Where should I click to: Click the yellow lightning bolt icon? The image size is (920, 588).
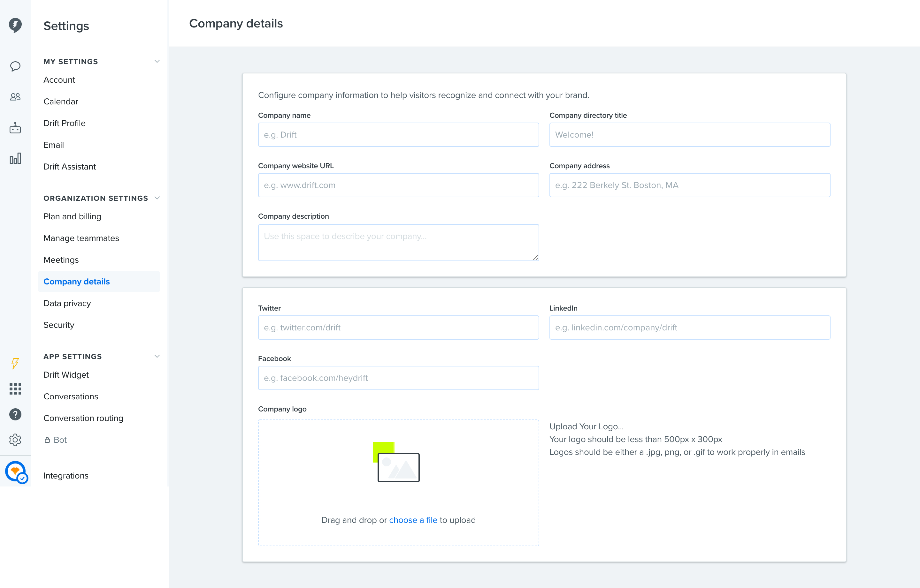[x=15, y=363]
